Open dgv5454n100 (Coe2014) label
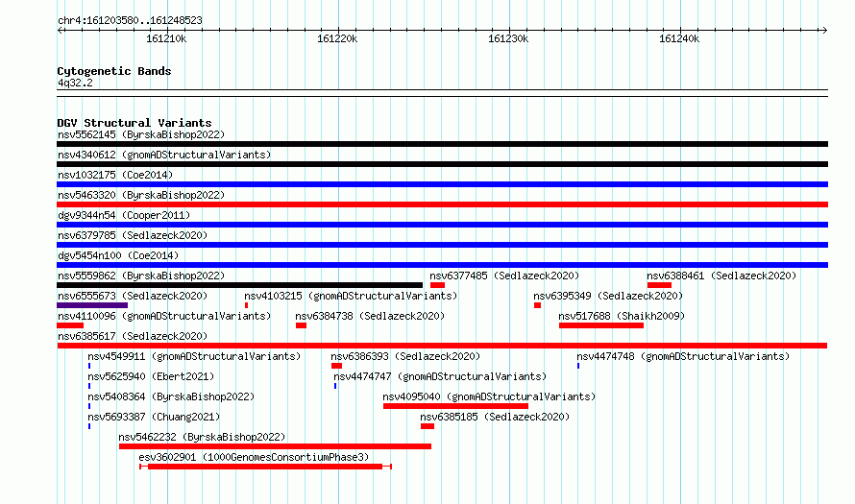855x504 pixels. click(x=118, y=255)
